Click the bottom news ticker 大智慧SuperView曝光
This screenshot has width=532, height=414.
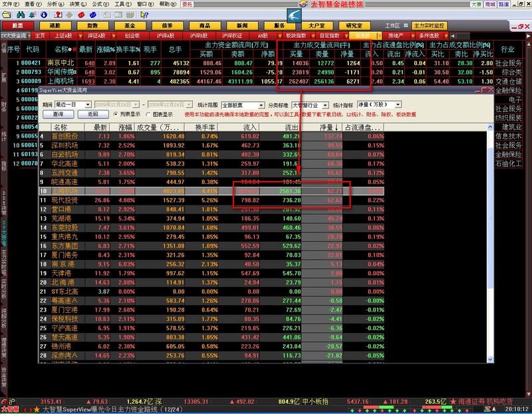(112, 409)
